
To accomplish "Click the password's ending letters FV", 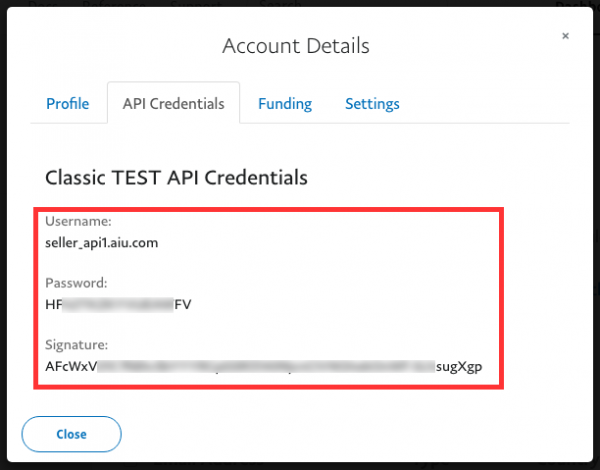I will coord(183,305).
